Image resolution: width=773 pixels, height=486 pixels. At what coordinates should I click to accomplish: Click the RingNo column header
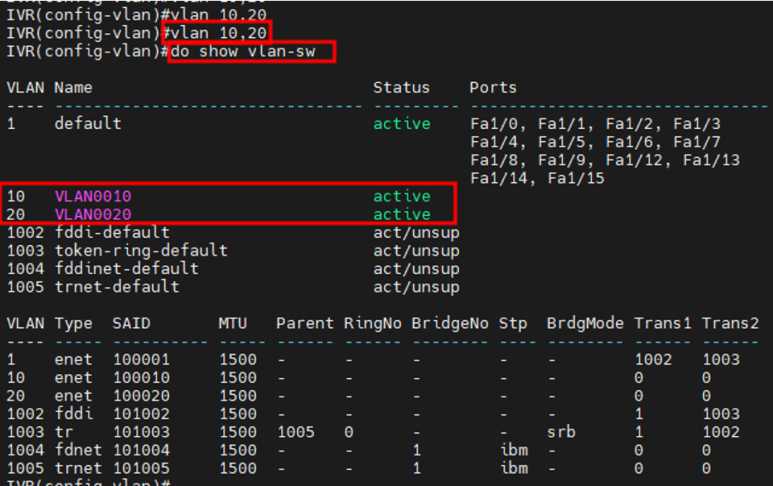tap(372, 323)
